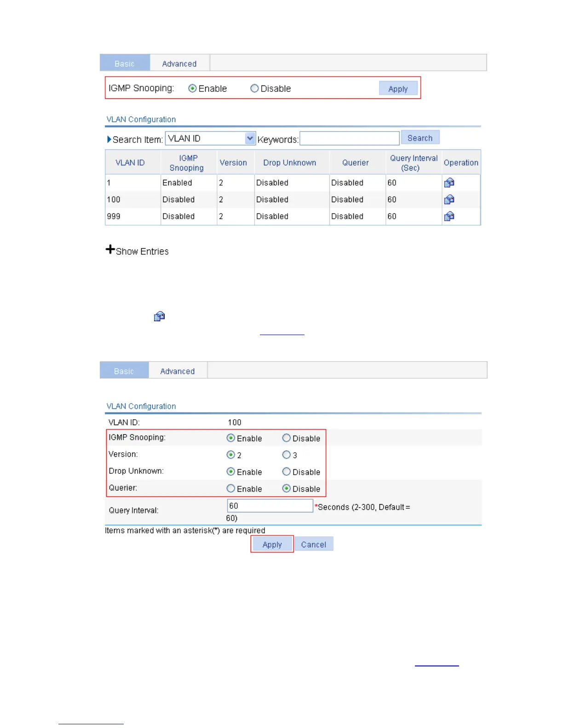Open edit icon for VLAN 1 row

(x=449, y=183)
